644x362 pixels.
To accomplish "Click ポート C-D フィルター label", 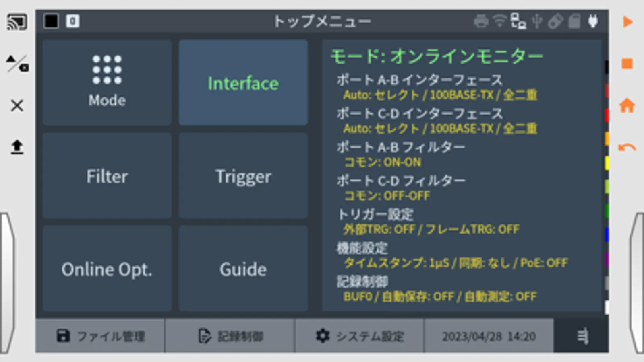I will [x=401, y=181].
